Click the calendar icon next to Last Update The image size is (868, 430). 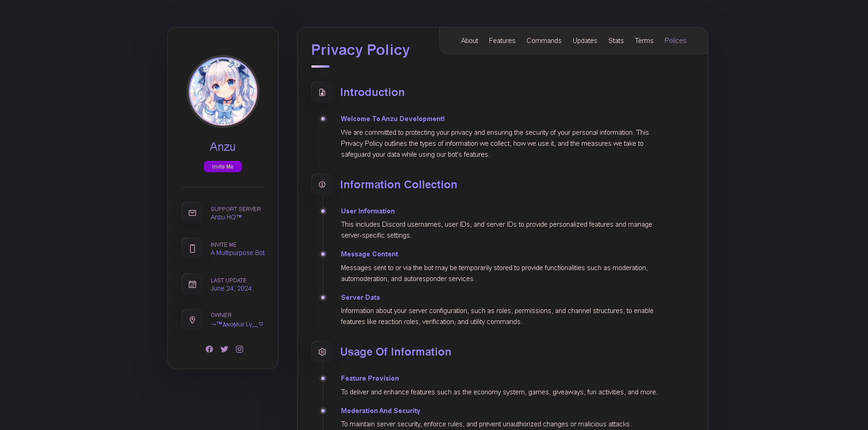192,284
